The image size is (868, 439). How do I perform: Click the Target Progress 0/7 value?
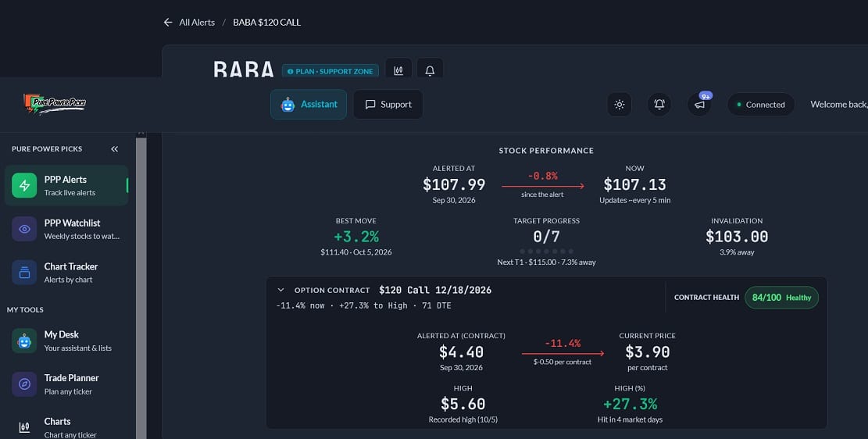point(546,237)
